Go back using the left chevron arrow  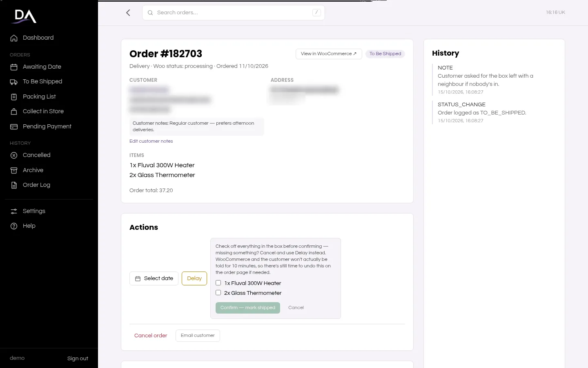coord(128,13)
